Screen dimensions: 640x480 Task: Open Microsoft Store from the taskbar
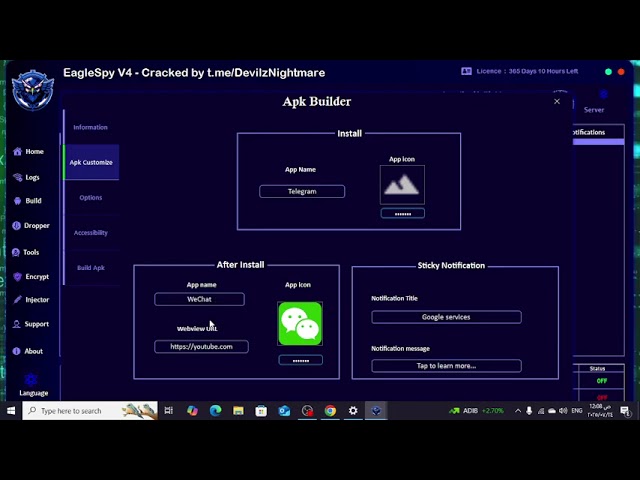click(x=261, y=411)
